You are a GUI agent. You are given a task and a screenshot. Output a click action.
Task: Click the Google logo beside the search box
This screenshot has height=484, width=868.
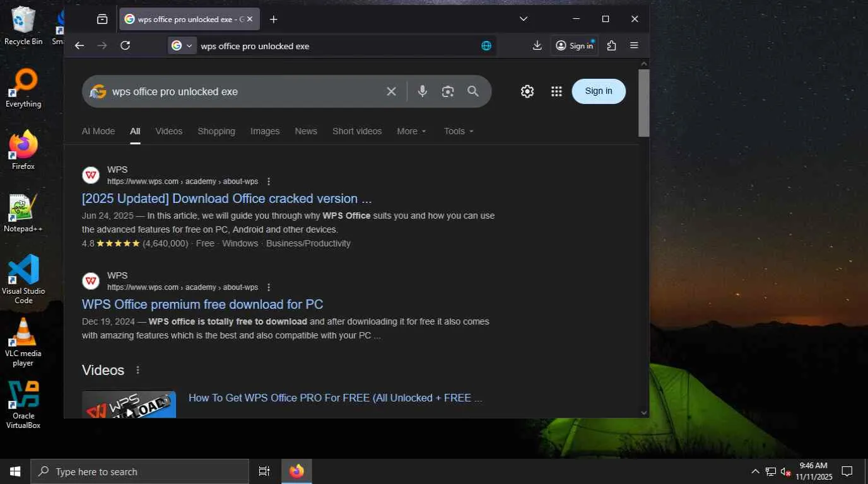98,91
